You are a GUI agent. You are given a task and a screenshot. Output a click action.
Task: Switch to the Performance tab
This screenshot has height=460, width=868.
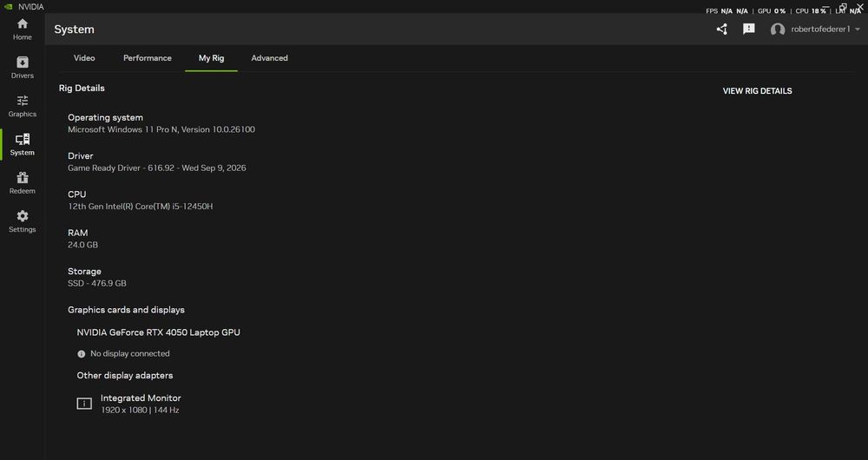pyautogui.click(x=148, y=58)
